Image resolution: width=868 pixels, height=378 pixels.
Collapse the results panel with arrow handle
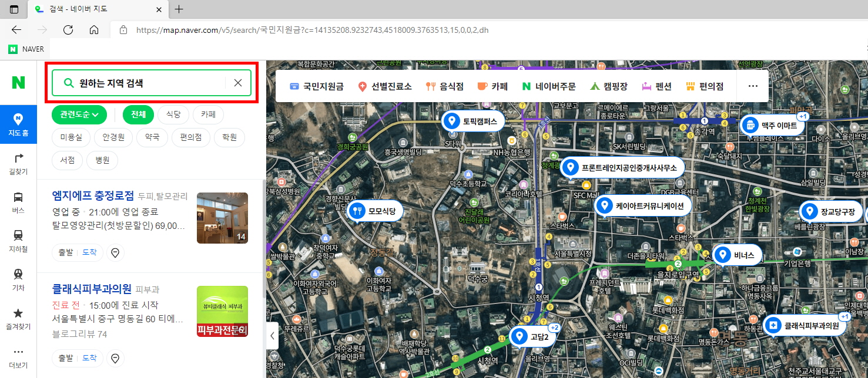(272, 336)
